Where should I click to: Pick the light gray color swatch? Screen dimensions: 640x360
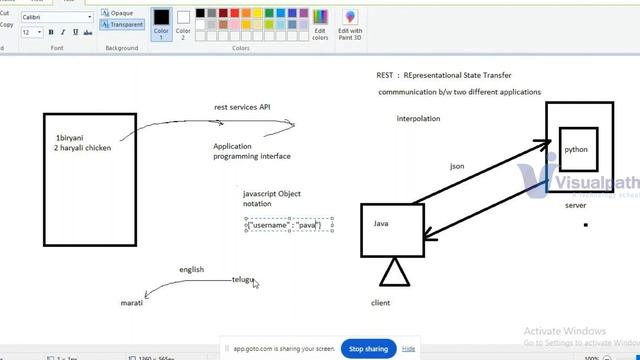211,24
